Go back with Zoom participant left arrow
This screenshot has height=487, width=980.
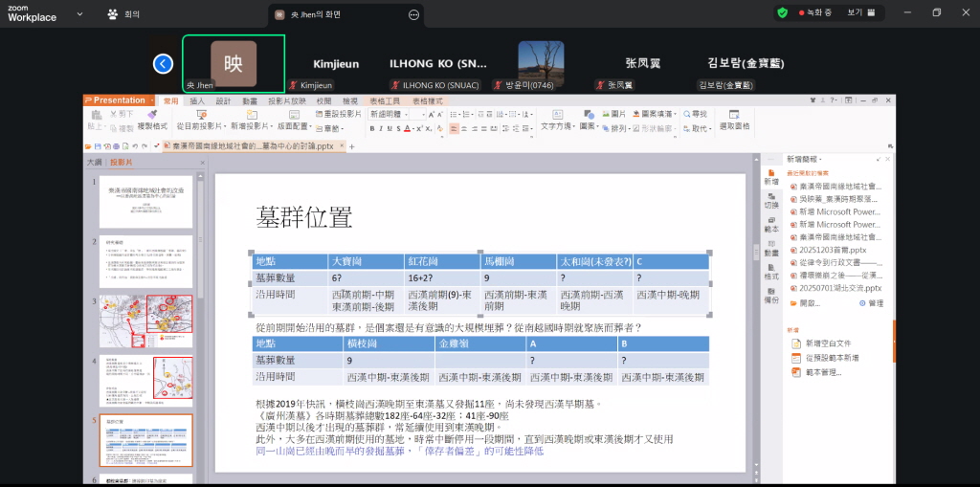click(164, 63)
